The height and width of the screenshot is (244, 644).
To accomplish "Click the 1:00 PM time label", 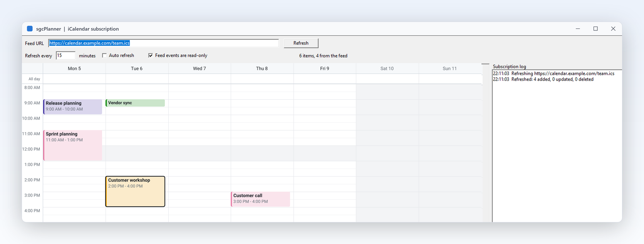I will [x=32, y=165].
